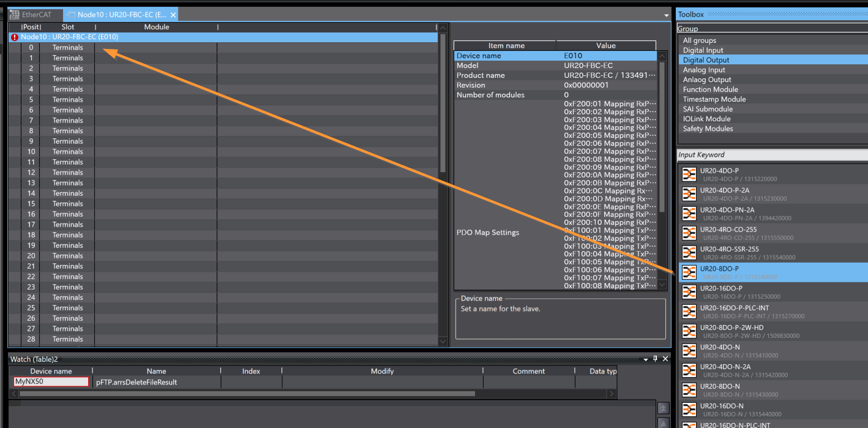Switch to the EtherCAT tab
Viewport: 868px width, 428px height.
pyautogui.click(x=36, y=15)
